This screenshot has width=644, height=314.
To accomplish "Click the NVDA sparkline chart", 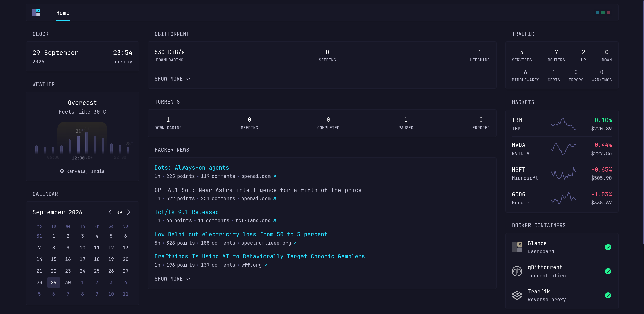I will 563,149.
